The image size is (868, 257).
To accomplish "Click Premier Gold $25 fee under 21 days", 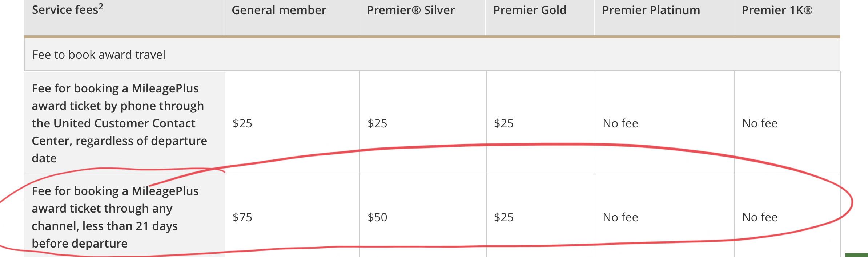I will [503, 217].
